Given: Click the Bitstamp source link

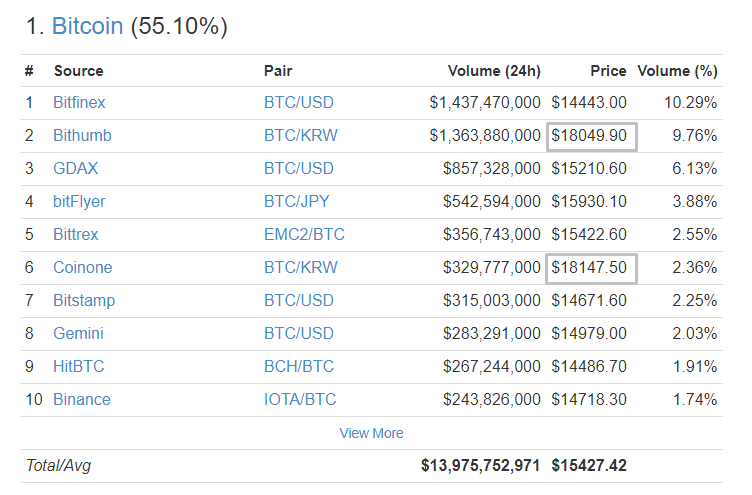Looking at the screenshot, I should point(84,300).
